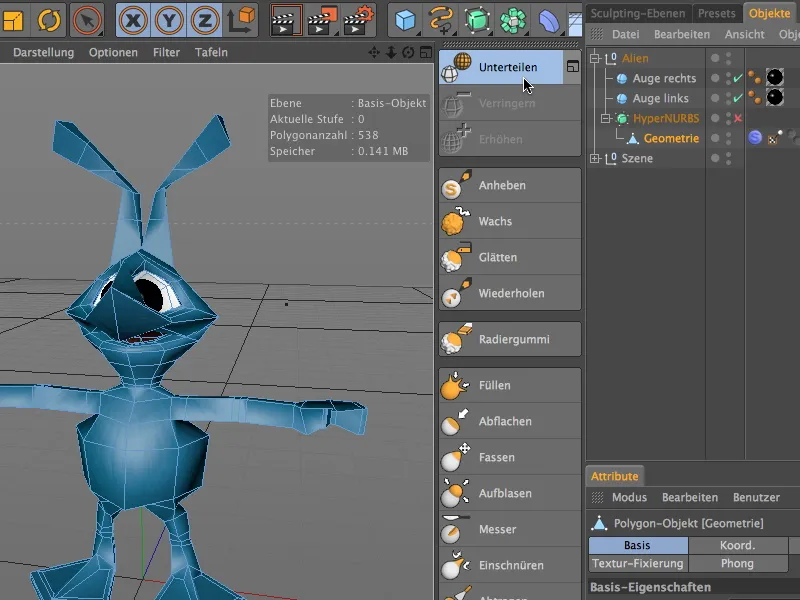Select the Auge rechts object
800x600 pixels.
coord(664,78)
